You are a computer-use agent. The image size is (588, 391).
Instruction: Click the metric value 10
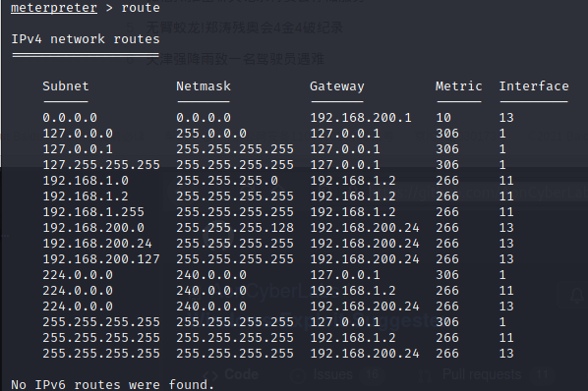443,118
